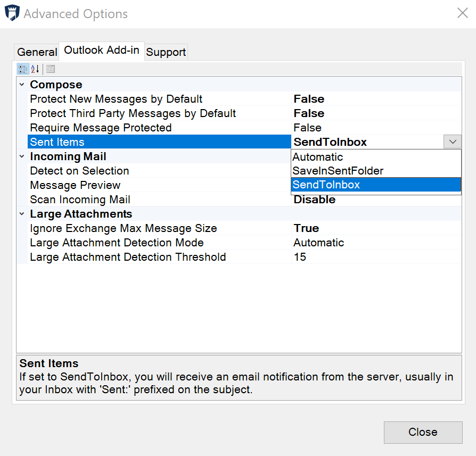Click the Close button
Screen dimensions: 476x456
click(423, 432)
